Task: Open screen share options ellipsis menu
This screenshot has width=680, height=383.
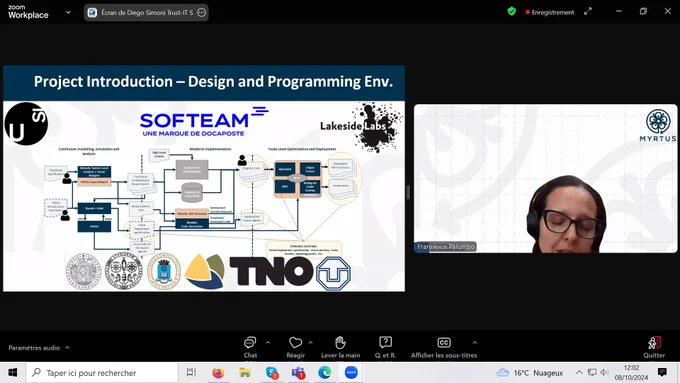Action: click(x=201, y=13)
